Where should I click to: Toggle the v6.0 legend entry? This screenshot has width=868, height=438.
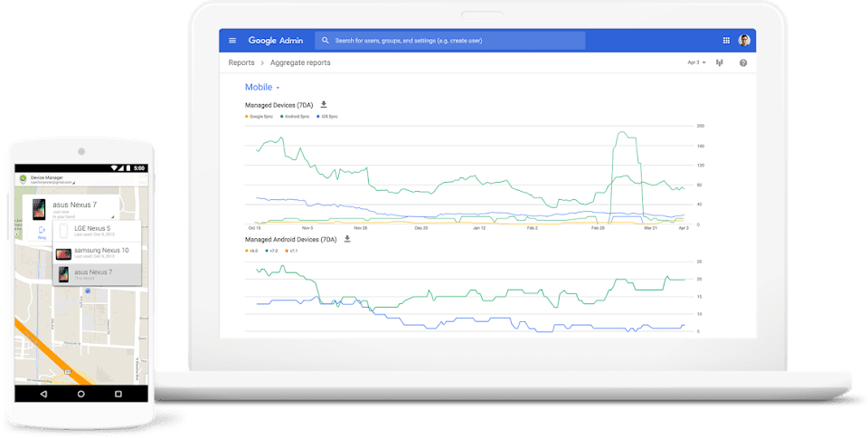click(251, 251)
